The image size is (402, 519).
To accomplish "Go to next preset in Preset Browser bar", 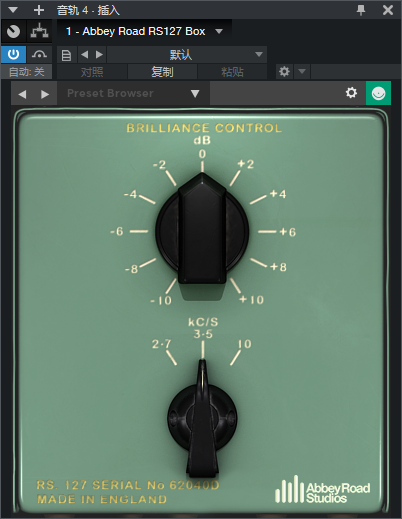I will tap(45, 94).
